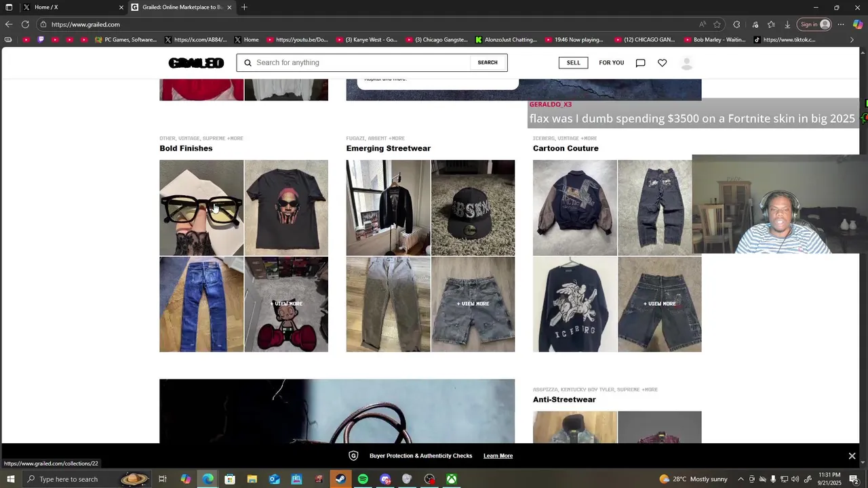This screenshot has height=488, width=868.
Task: Open the Windows Start menu
Action: (10, 479)
